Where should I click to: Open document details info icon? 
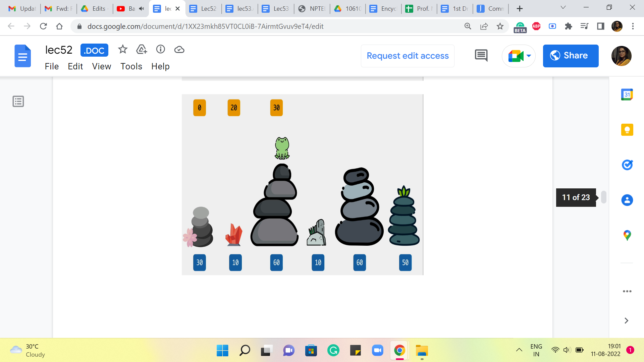(161, 50)
